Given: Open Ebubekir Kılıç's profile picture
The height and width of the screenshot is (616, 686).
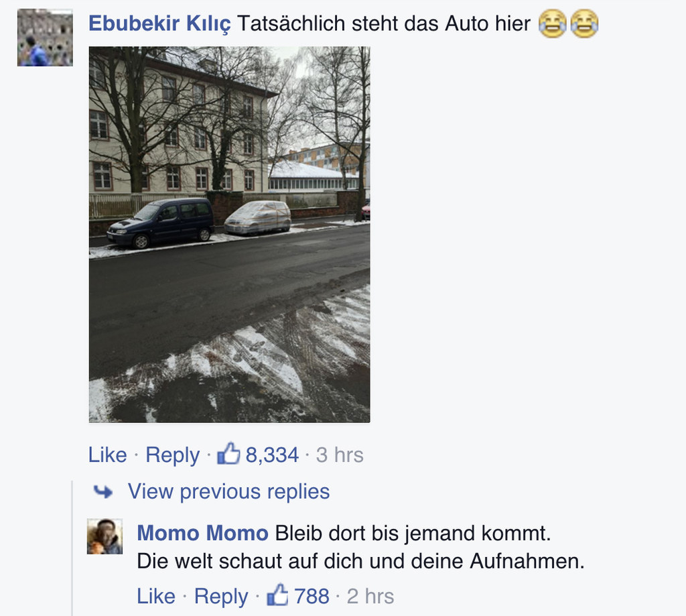Looking at the screenshot, I should coord(45,38).
